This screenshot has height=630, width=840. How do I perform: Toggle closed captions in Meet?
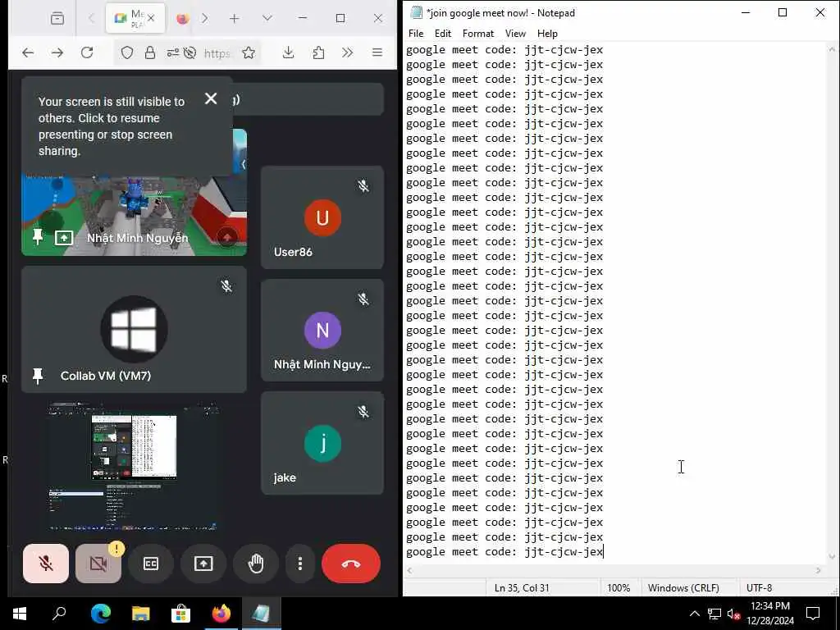[x=151, y=563]
